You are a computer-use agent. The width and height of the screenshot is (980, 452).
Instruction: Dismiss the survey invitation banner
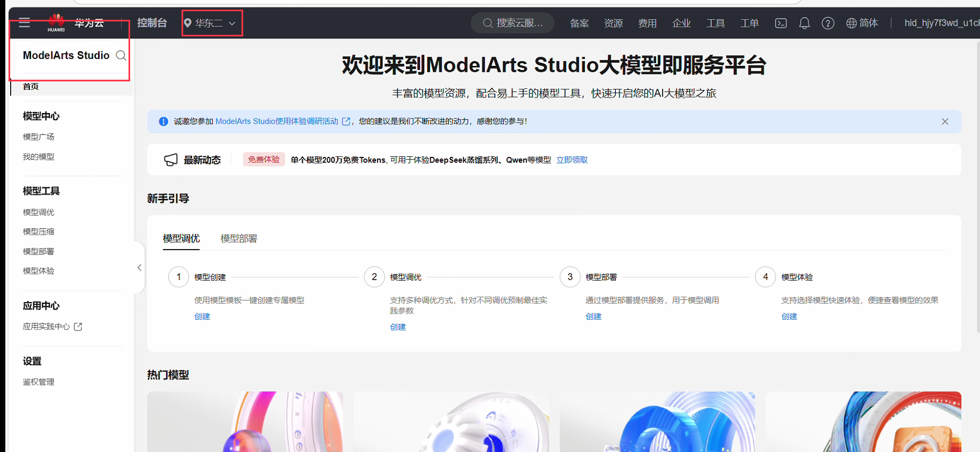click(x=945, y=122)
